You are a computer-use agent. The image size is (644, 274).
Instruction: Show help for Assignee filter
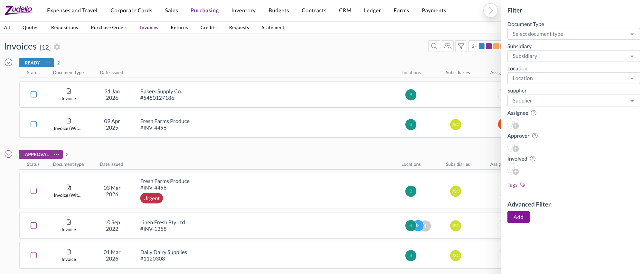click(x=534, y=113)
